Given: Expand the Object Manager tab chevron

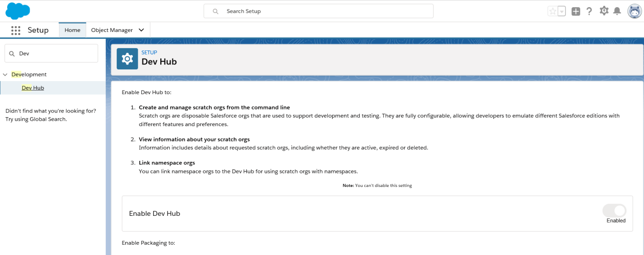Looking at the screenshot, I should [141, 30].
